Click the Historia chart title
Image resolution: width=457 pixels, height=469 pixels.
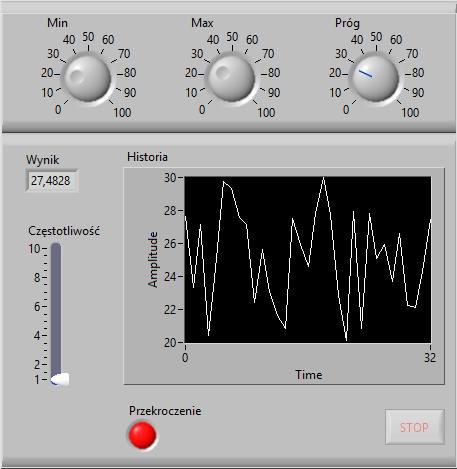point(147,157)
